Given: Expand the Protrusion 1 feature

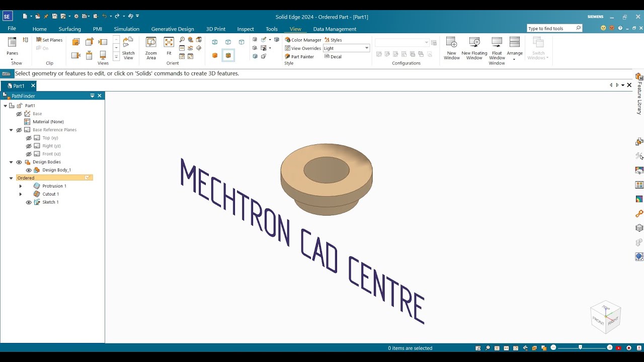Looking at the screenshot, I should click(21, 186).
